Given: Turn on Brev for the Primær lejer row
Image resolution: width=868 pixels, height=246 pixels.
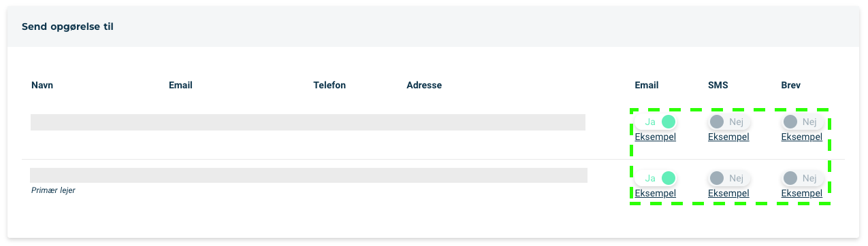Looking at the screenshot, I should click(803, 178).
